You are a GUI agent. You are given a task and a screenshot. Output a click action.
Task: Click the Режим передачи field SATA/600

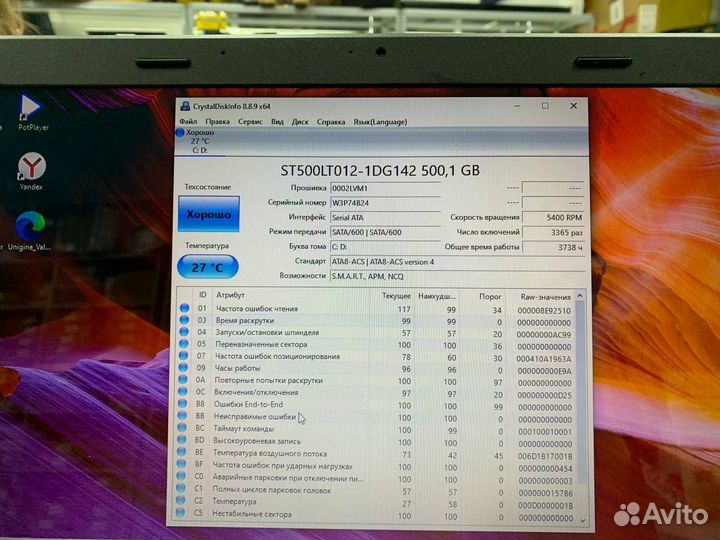pos(386,232)
